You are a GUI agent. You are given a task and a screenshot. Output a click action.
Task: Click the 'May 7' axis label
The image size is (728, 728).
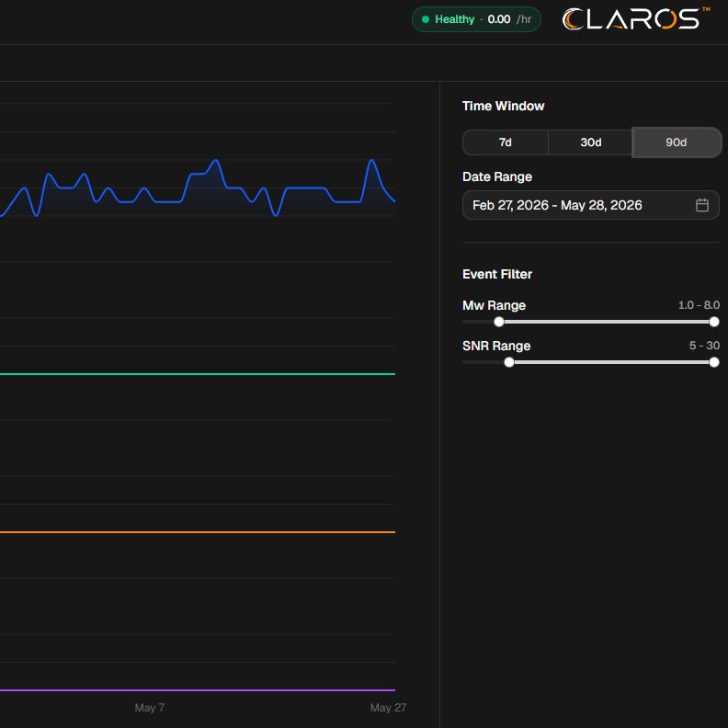coord(150,708)
